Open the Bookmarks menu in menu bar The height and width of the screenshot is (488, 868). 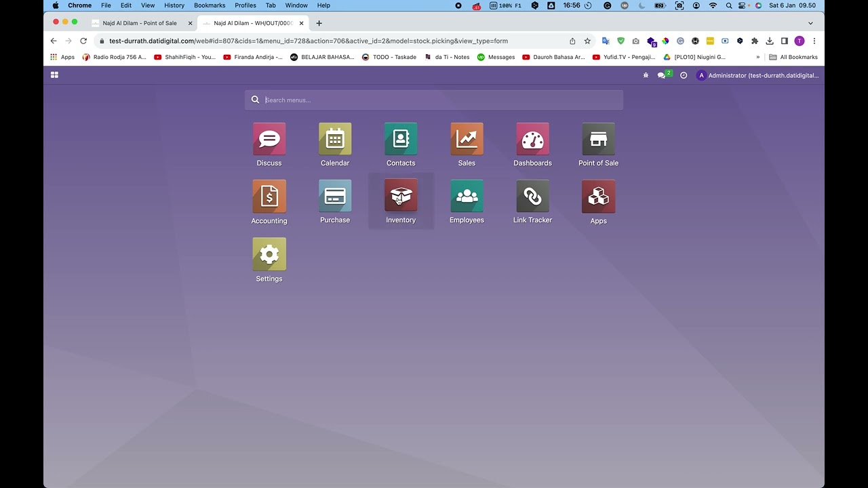click(210, 5)
